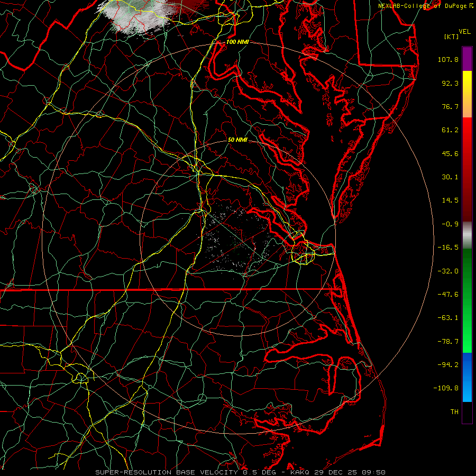Image resolution: width=476 pixels, height=476 pixels.
Task: Click the -78.7 legend value
Action: [x=448, y=342]
